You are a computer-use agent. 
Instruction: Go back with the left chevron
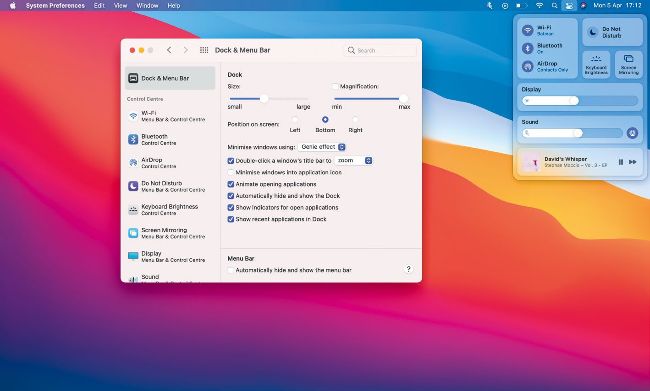169,50
